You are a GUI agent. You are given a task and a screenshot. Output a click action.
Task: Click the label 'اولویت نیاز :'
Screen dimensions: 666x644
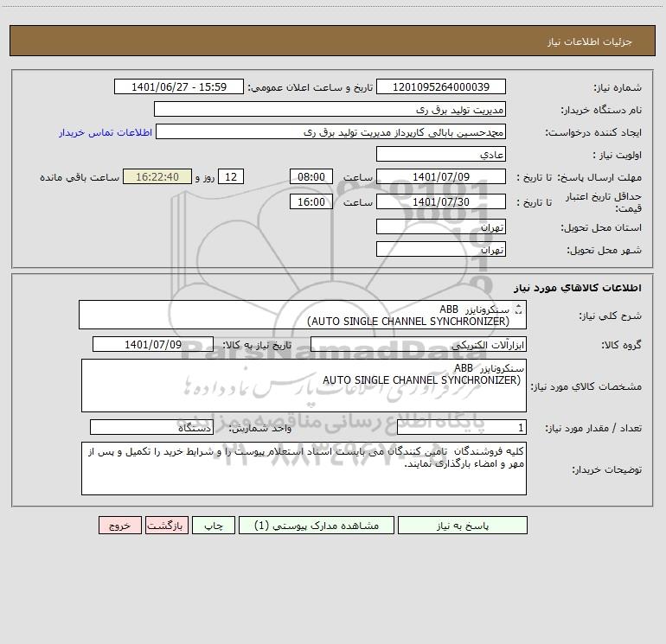click(618, 155)
